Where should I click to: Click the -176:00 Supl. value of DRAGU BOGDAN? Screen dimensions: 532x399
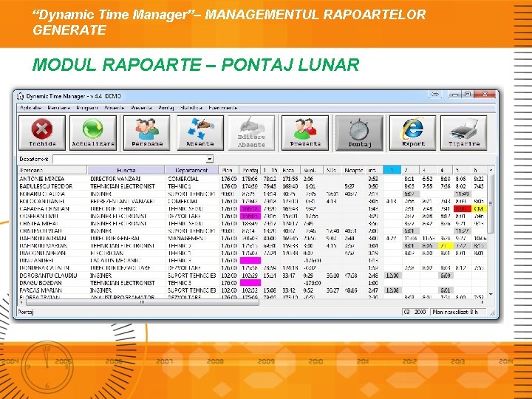pos(312,283)
